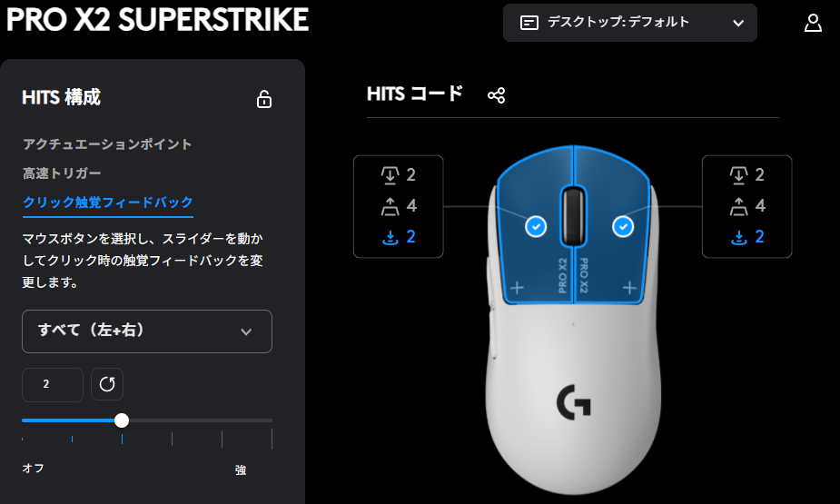Click right panel actuation point icon
Screen dimensions: 840x504
click(739, 174)
